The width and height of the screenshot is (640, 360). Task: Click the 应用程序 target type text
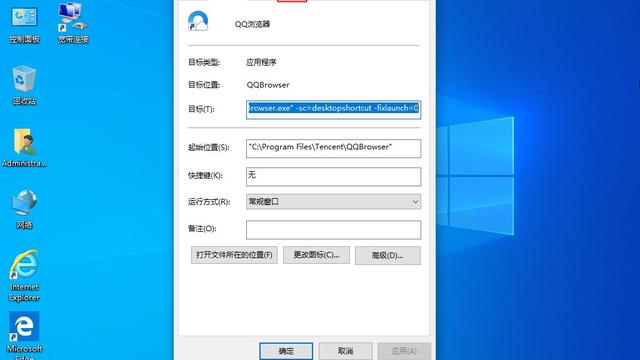coord(261,62)
